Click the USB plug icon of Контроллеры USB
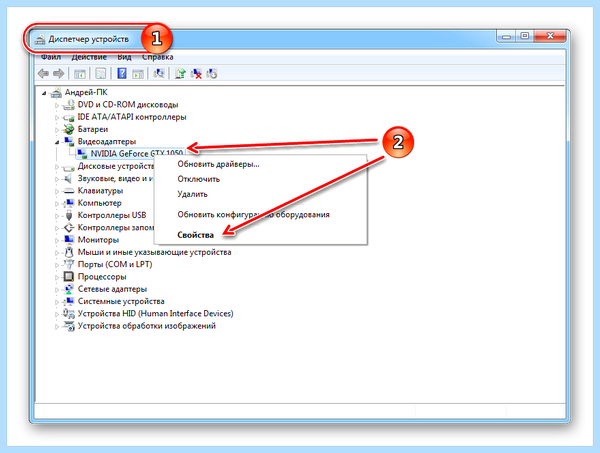The width and height of the screenshot is (600, 453). tap(69, 215)
